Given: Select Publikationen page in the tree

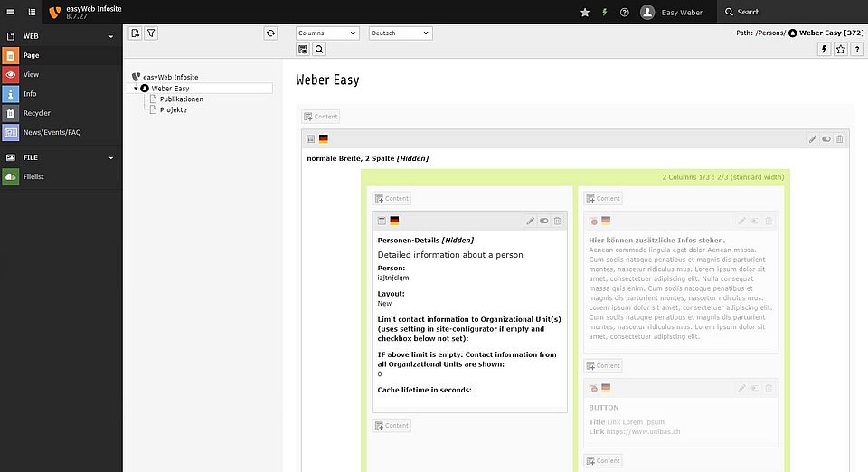Looking at the screenshot, I should click(182, 99).
